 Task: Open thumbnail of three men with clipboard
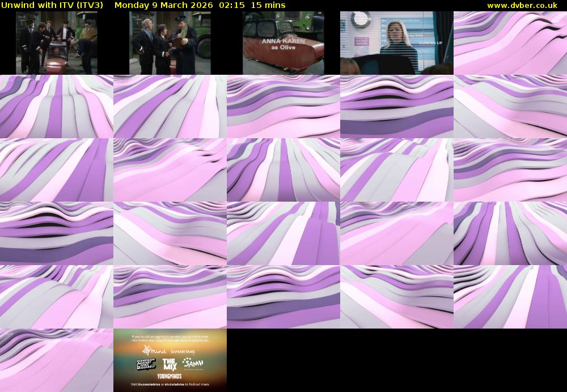point(170,43)
